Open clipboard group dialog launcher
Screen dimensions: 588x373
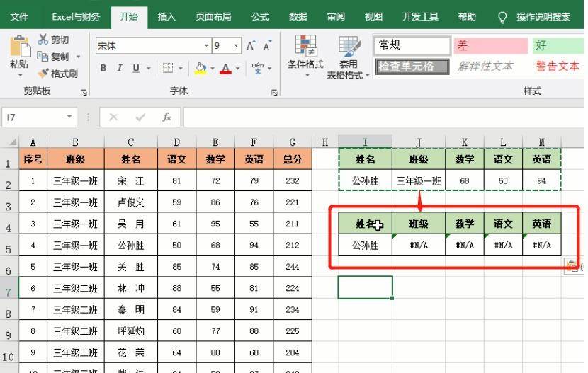(84, 92)
